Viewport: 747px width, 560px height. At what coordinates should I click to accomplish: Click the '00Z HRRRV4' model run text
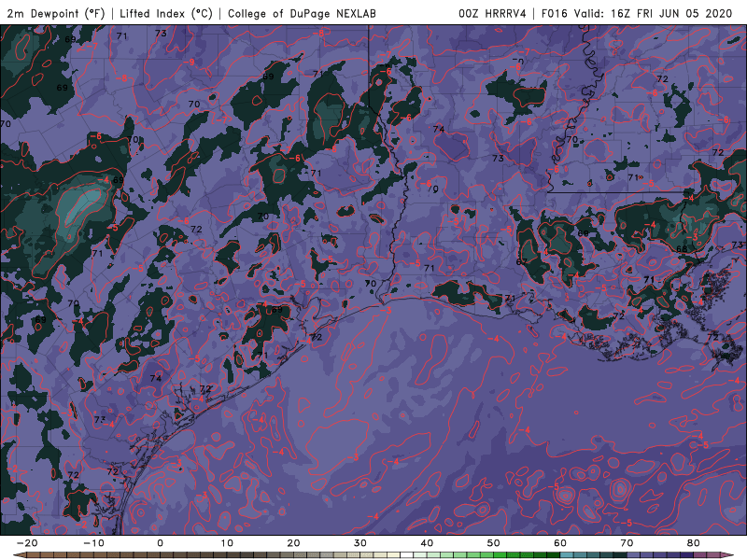pyautogui.click(x=492, y=14)
